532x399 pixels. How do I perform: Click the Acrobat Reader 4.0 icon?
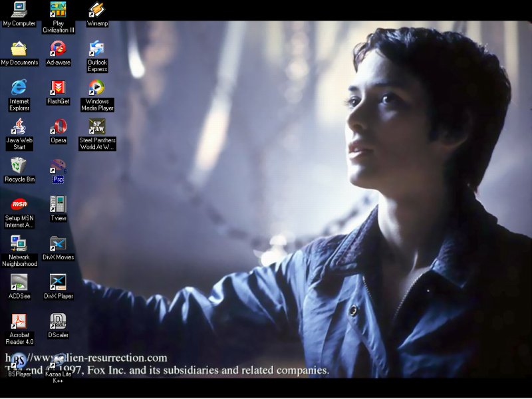19,321
